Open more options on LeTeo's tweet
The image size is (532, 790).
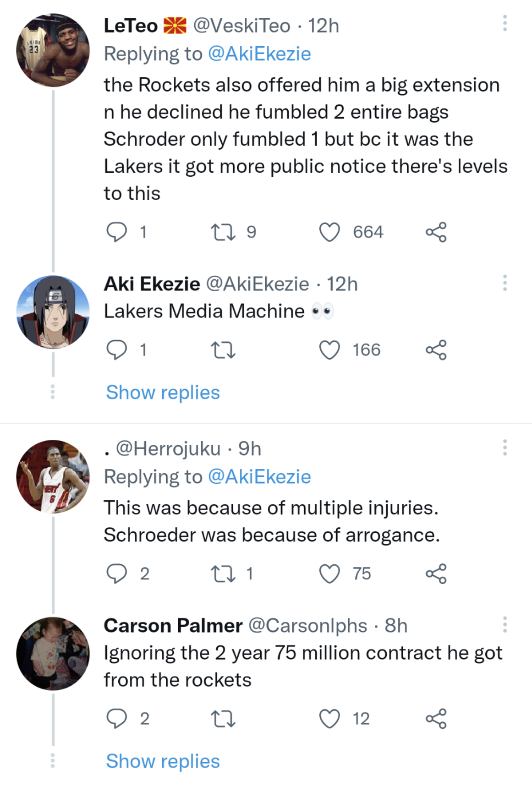click(x=505, y=24)
